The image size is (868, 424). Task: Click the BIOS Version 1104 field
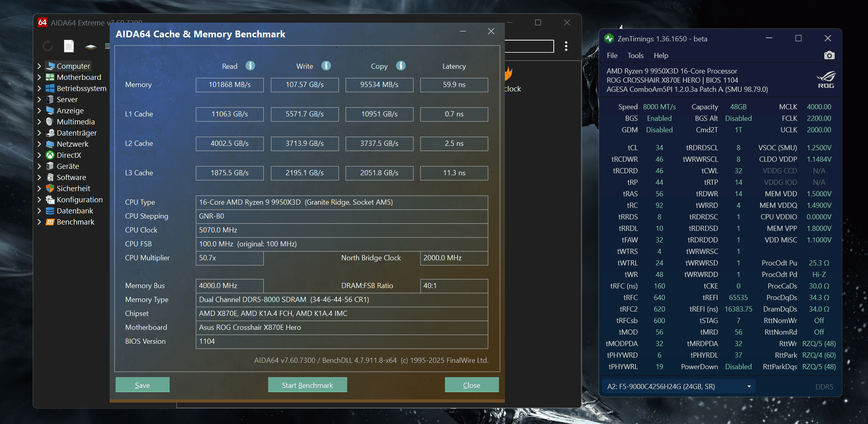pyautogui.click(x=342, y=341)
